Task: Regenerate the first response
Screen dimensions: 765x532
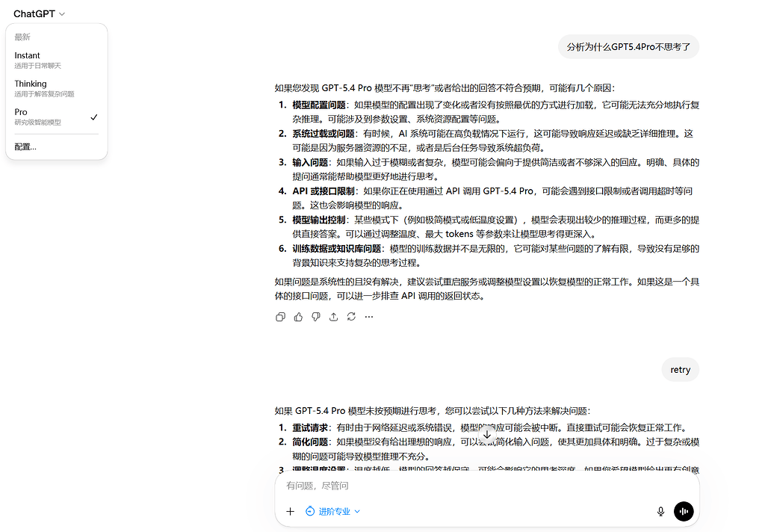Action: (351, 317)
